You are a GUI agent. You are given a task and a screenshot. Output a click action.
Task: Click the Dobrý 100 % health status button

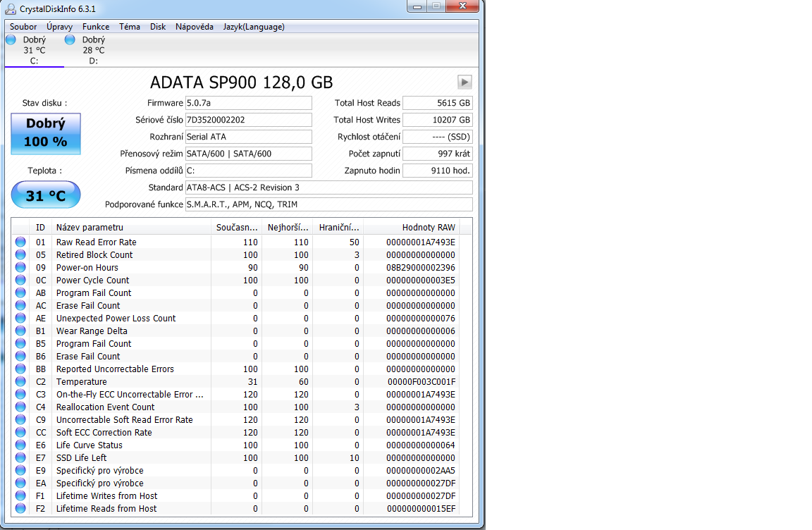(x=46, y=133)
